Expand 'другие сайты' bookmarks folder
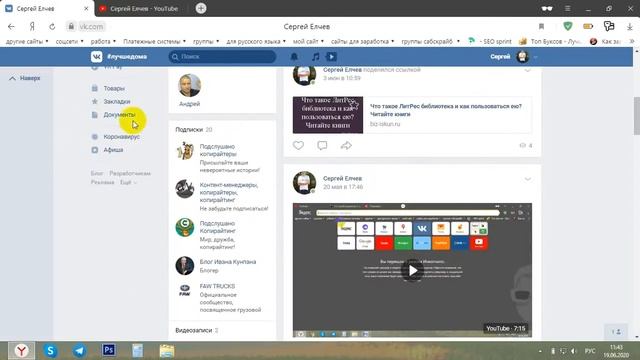 [x=27, y=41]
